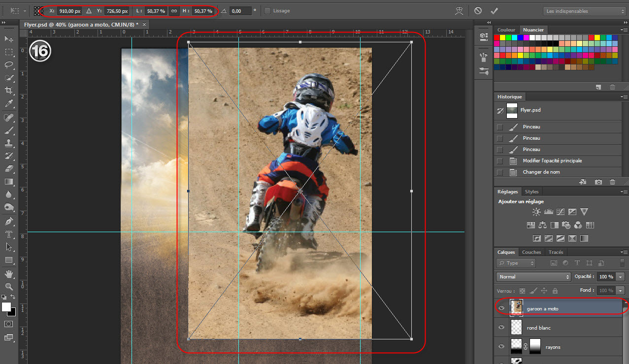Pick the yellow swatch in Nuancier panel
Image resolution: width=629 pixels, height=364 pixels.
(503, 38)
